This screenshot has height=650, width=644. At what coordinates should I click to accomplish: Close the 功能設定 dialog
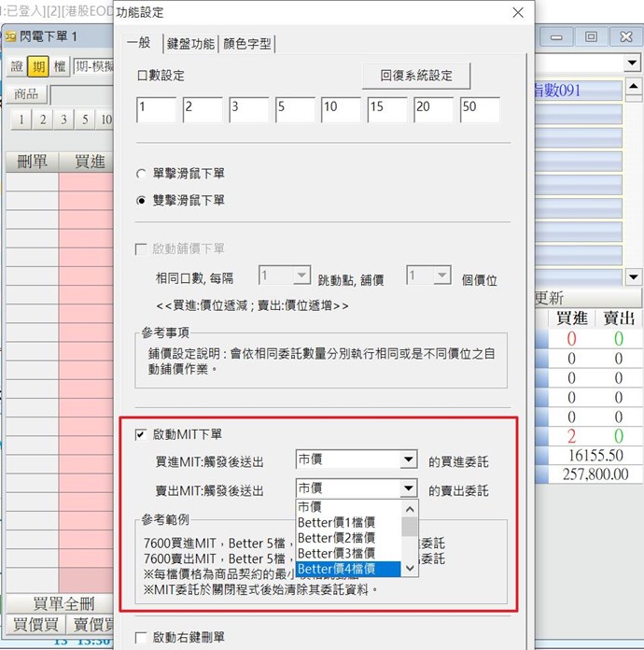518,13
